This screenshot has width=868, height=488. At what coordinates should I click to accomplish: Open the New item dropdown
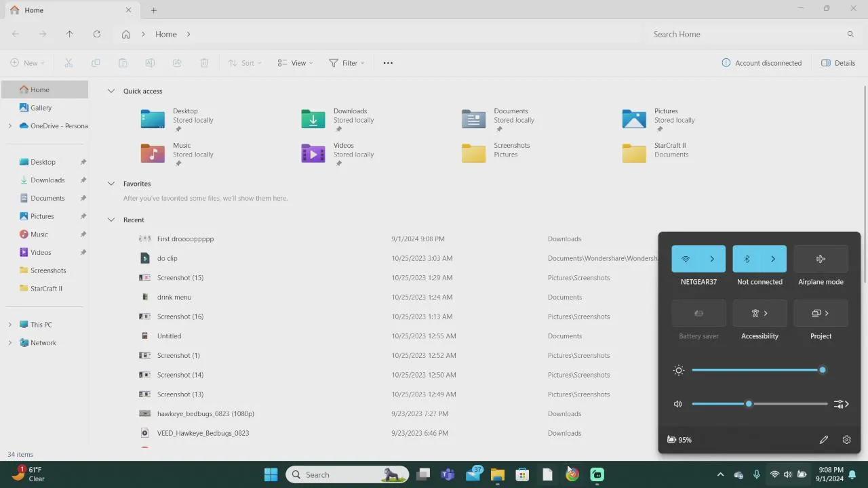(27, 63)
